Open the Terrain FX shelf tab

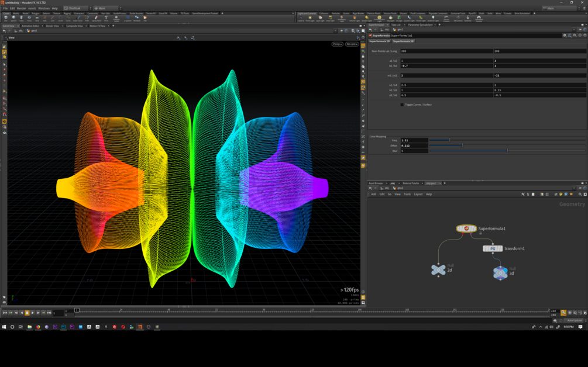151,13
